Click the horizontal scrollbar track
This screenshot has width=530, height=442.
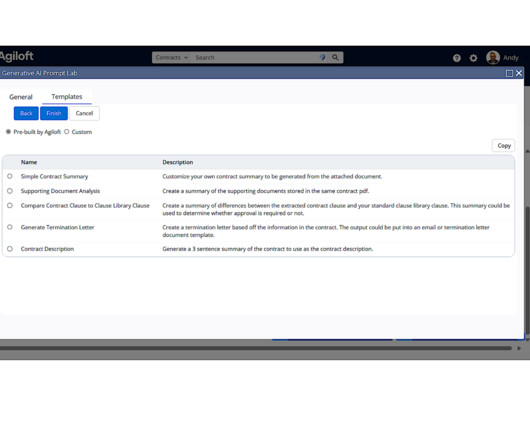tap(256, 348)
